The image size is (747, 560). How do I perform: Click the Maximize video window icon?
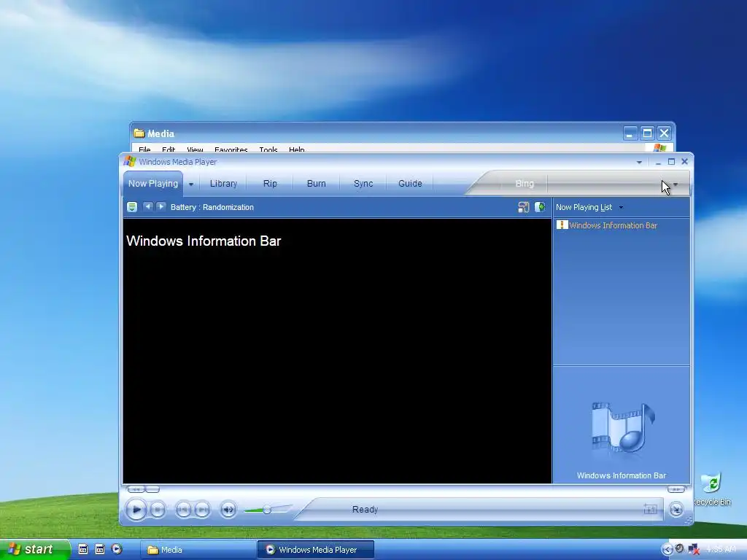pyautogui.click(x=524, y=207)
